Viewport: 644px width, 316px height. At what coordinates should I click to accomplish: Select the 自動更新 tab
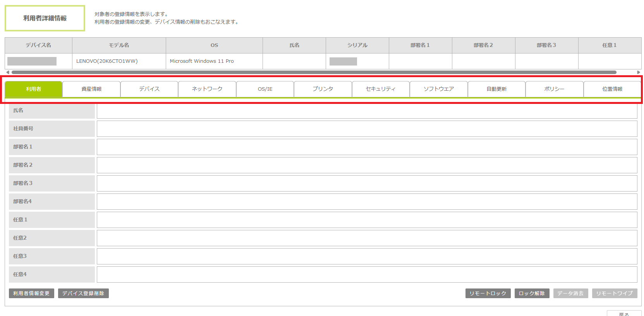click(496, 89)
